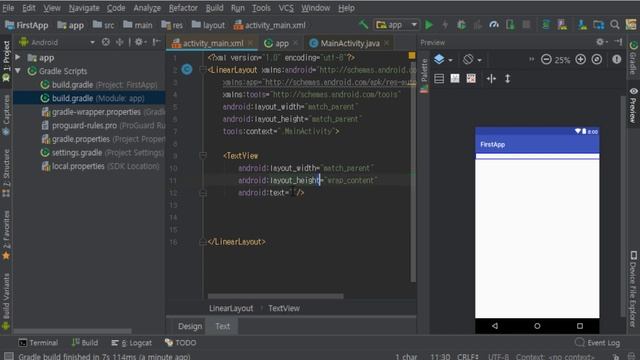Open the Profiler gauge icon in the toolbar
This screenshot has width=640, height=360.
[x=494, y=25]
